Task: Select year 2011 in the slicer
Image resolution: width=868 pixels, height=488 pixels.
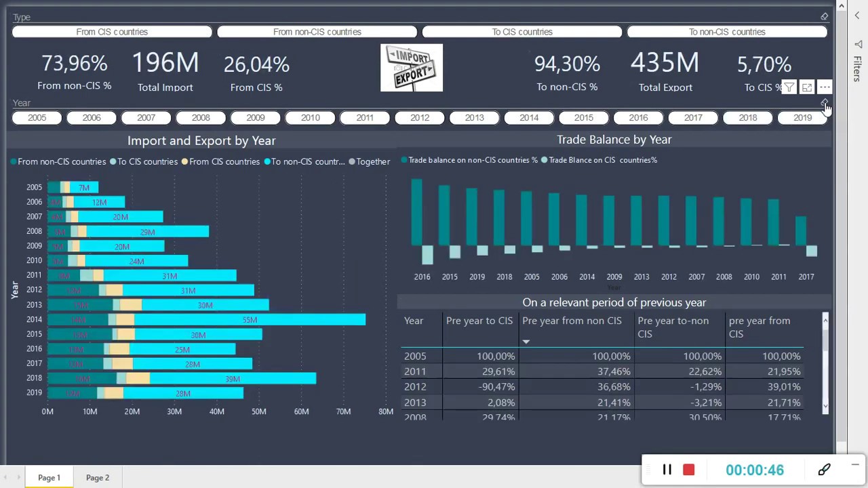Action: point(365,117)
